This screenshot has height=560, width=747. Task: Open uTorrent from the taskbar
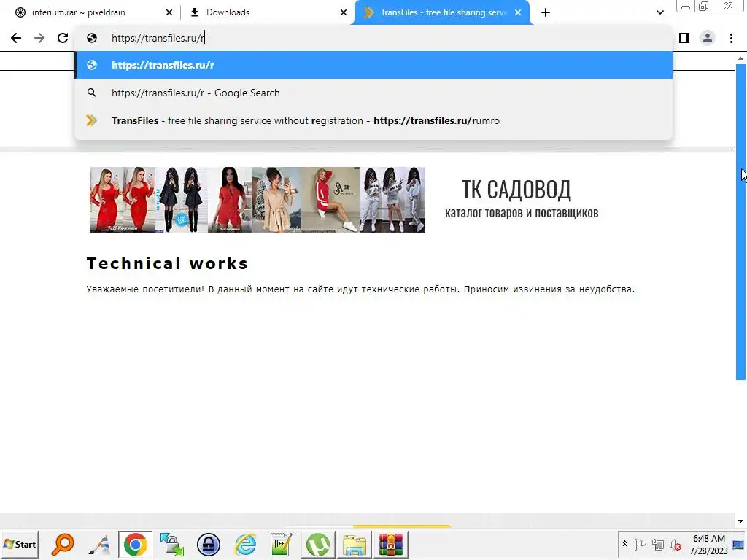tap(318, 544)
